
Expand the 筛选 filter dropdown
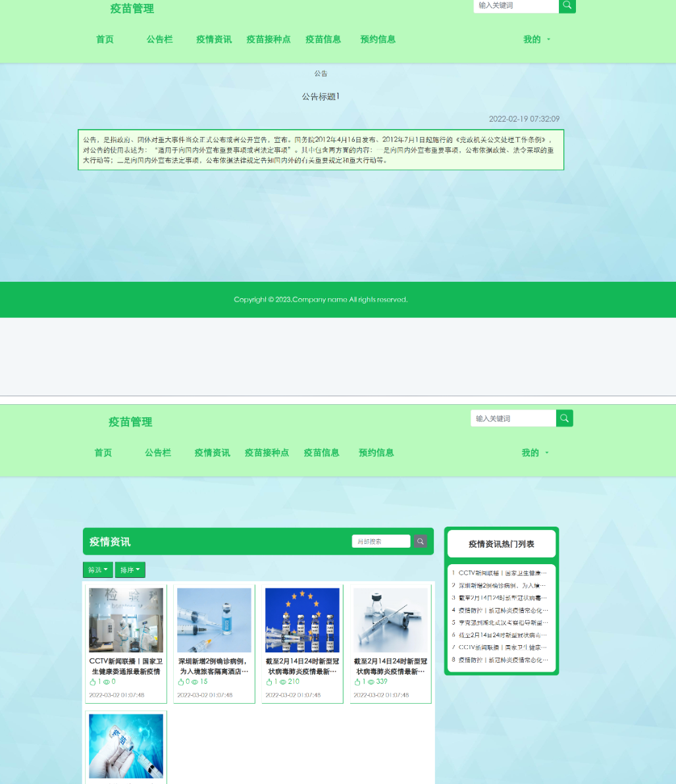click(98, 569)
